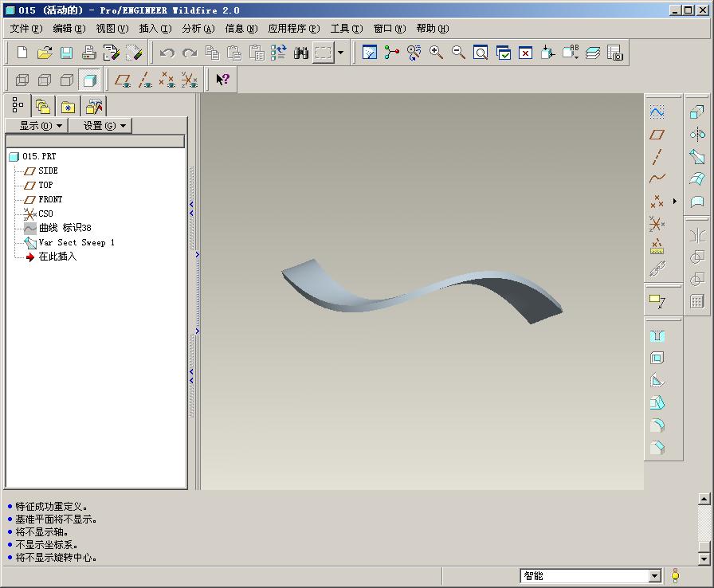Click the Paste icon
Viewport: 714px width, 588px height.
tap(234, 53)
